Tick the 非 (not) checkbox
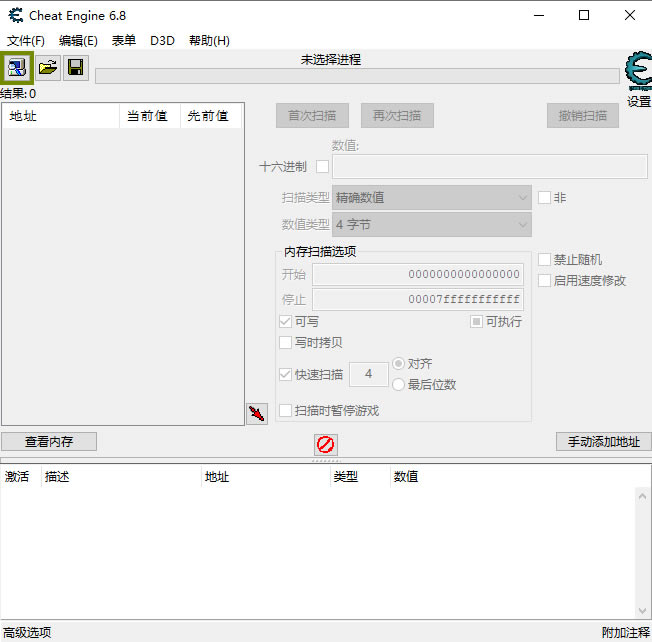The height and width of the screenshot is (642, 652). click(545, 198)
